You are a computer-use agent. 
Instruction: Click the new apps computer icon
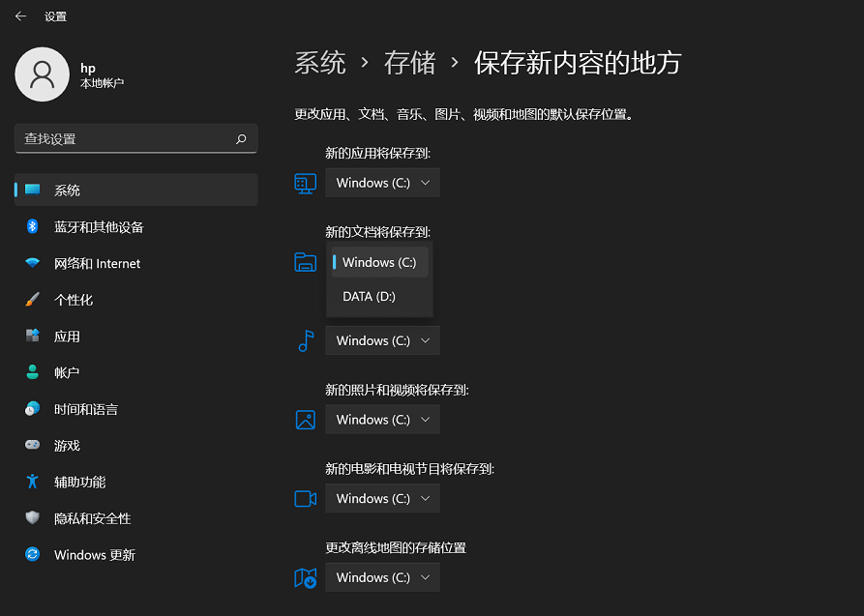coord(306,183)
